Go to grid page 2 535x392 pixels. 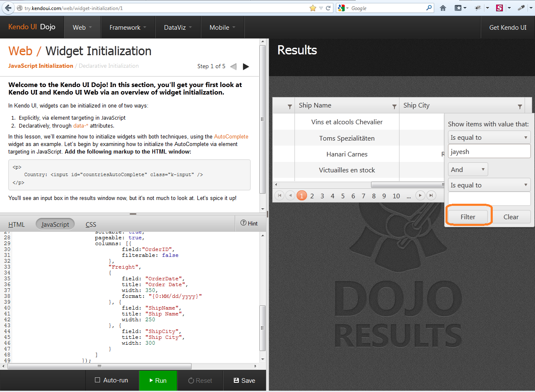coord(312,196)
